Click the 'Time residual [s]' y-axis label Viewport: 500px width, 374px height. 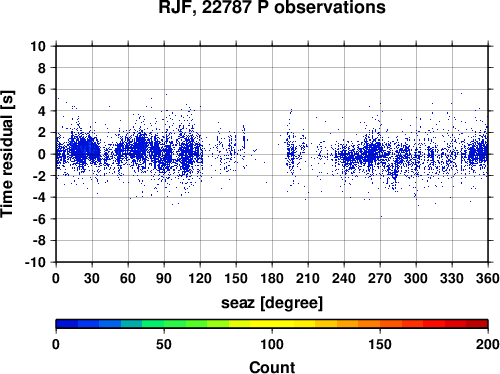[7, 154]
